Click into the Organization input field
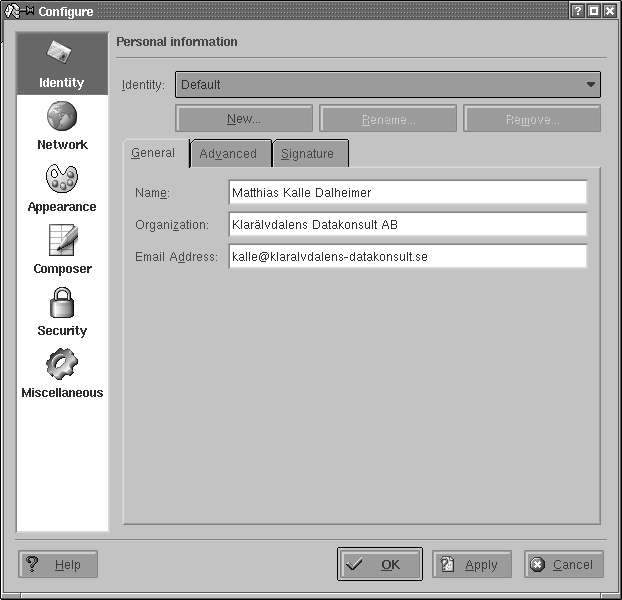The width and height of the screenshot is (622, 600). point(408,224)
